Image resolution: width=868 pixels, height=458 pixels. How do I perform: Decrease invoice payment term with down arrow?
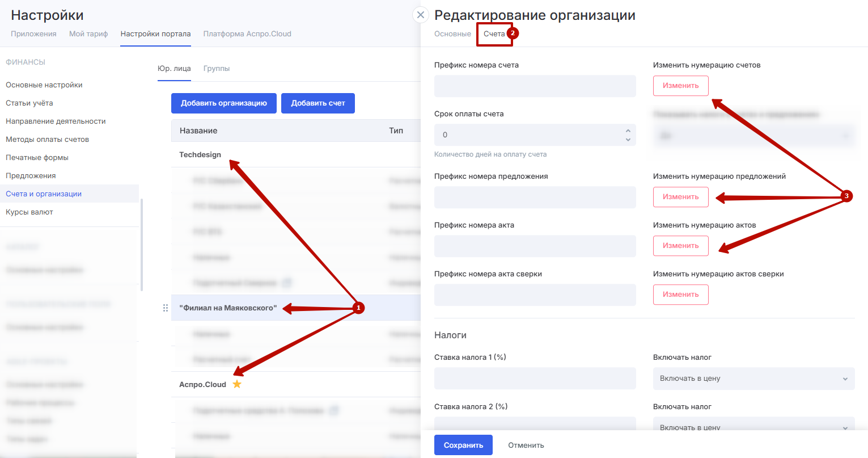click(628, 139)
